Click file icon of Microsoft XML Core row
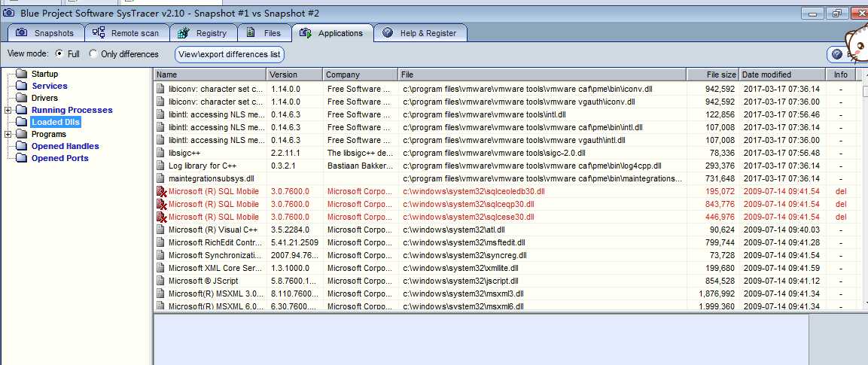 pyautogui.click(x=160, y=268)
